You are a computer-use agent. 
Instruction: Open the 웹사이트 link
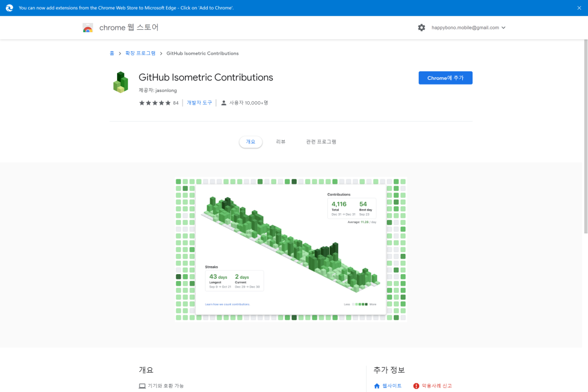point(392,386)
